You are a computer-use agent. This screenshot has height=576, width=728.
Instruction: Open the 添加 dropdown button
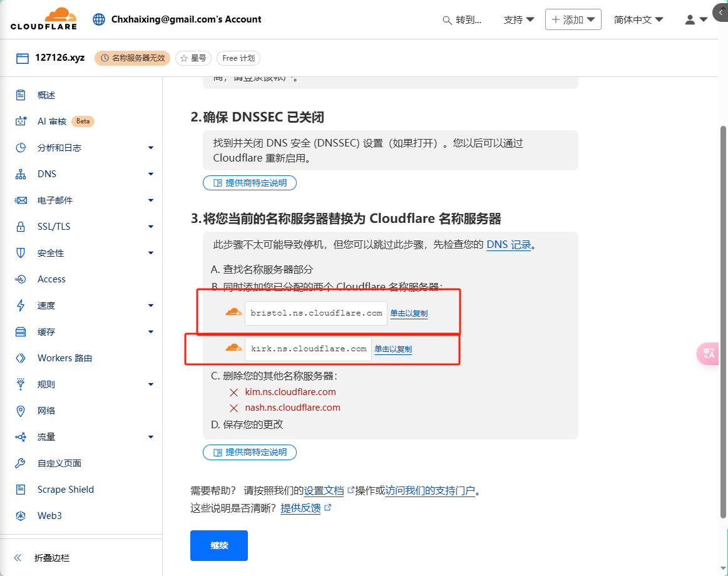[573, 19]
